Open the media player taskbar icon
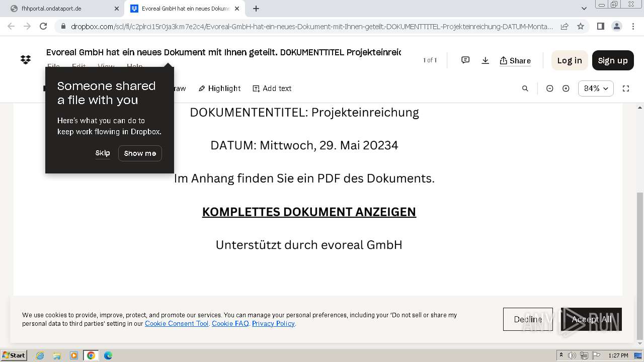 tap(74, 355)
